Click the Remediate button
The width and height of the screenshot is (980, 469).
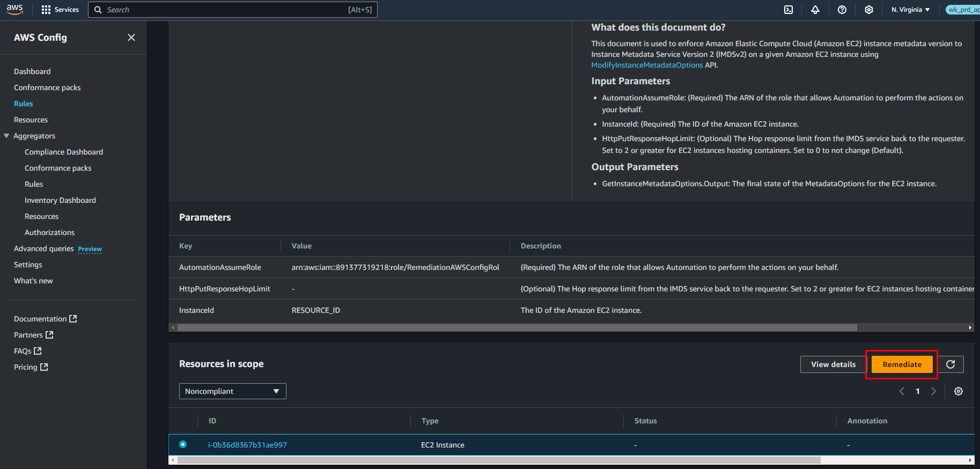pos(902,364)
